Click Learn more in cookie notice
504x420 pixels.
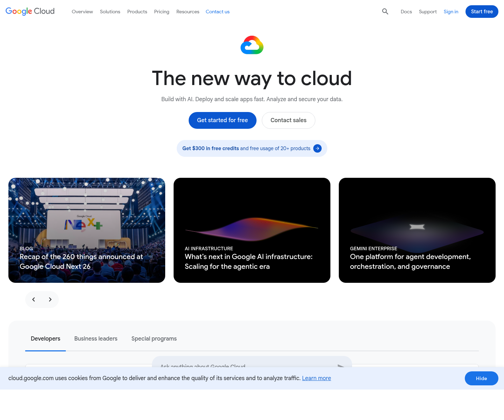point(316,378)
